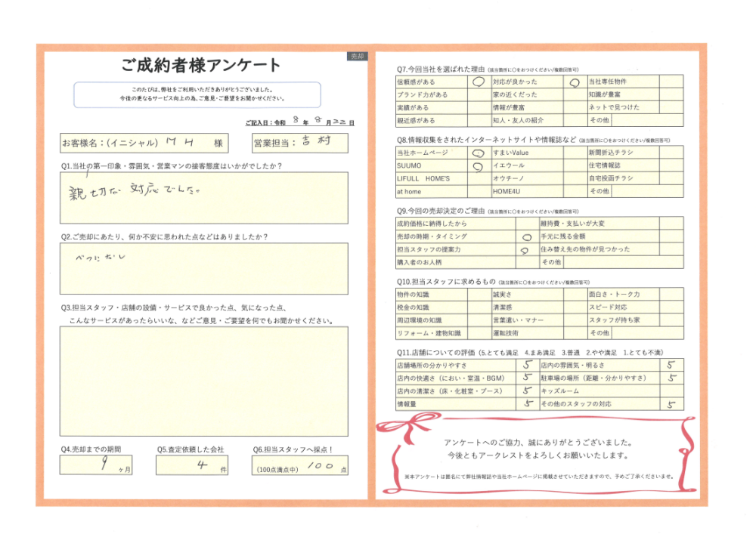Click the 家の近くだった cell
Viewport: 756px width, 534px height.
[528, 95]
